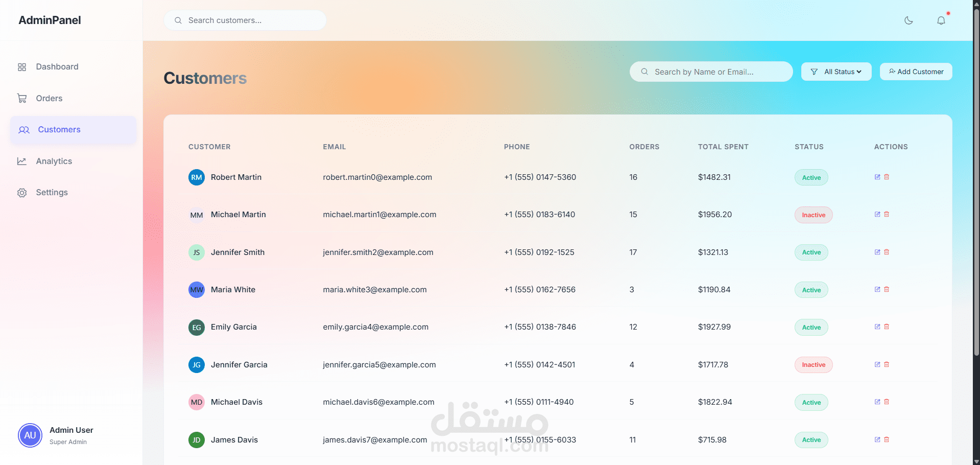Click the JD avatar for James Davis

[x=197, y=440]
